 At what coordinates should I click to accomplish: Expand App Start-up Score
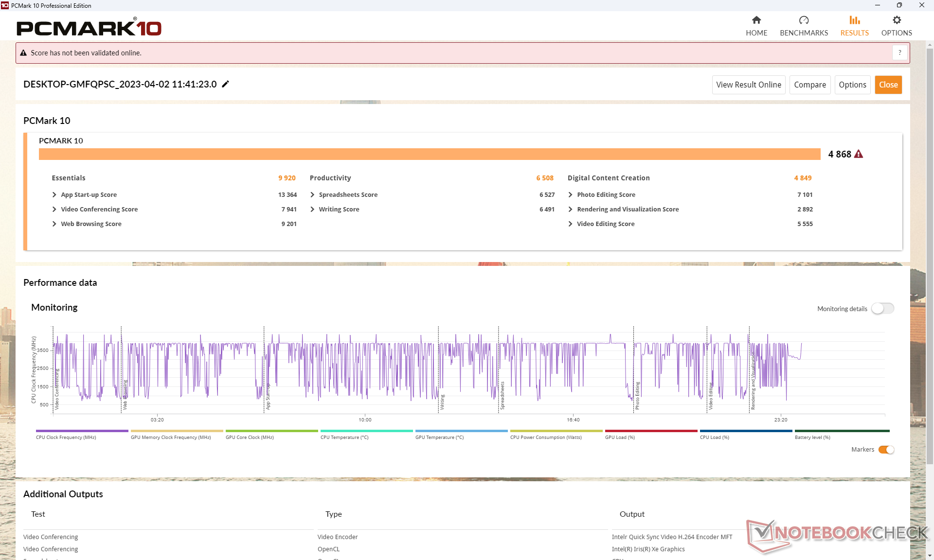coord(54,194)
